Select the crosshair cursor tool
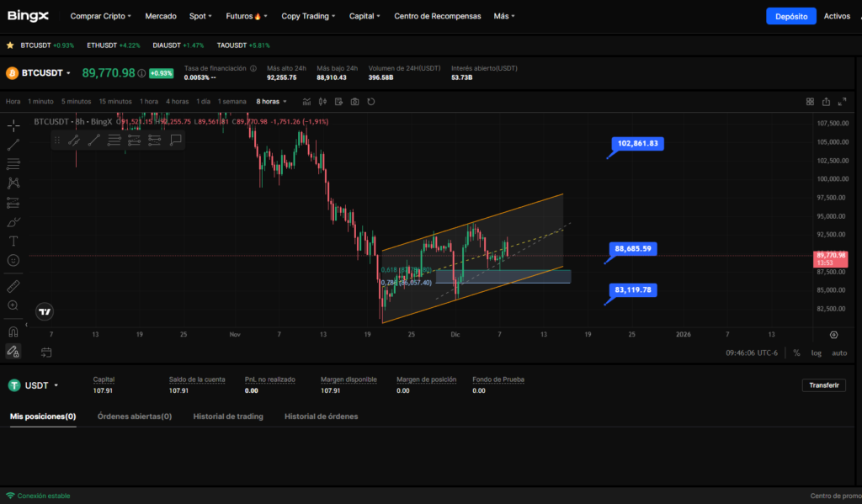862x504 pixels. click(x=13, y=125)
